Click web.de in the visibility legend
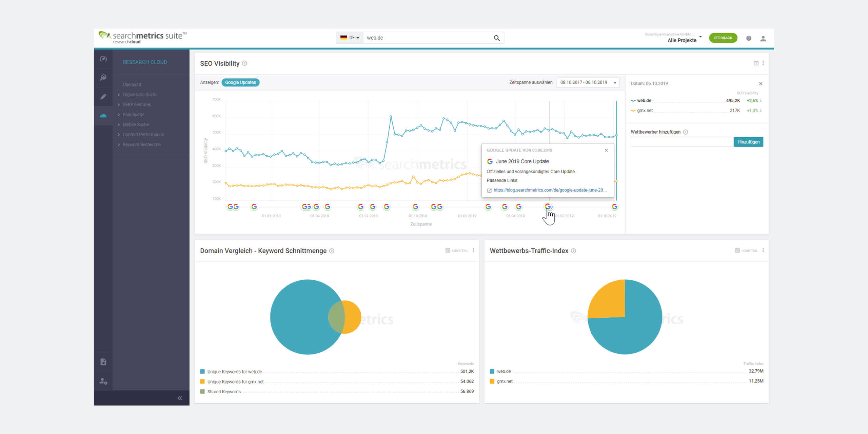The width and height of the screenshot is (868, 434). [644, 100]
